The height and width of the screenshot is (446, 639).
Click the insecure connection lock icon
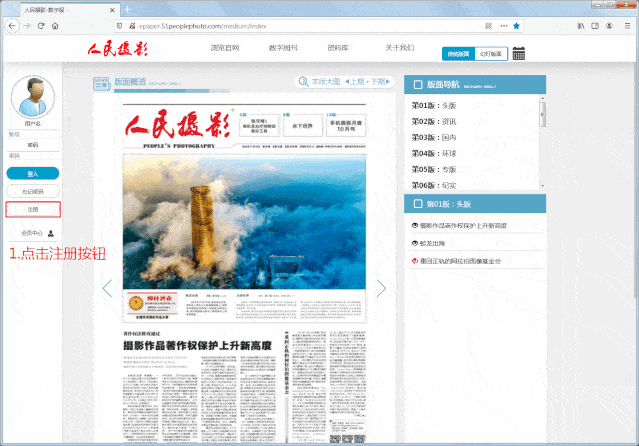point(132,26)
